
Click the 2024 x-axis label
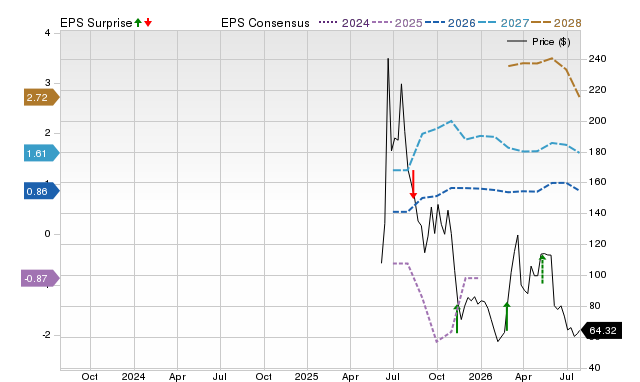point(133,376)
